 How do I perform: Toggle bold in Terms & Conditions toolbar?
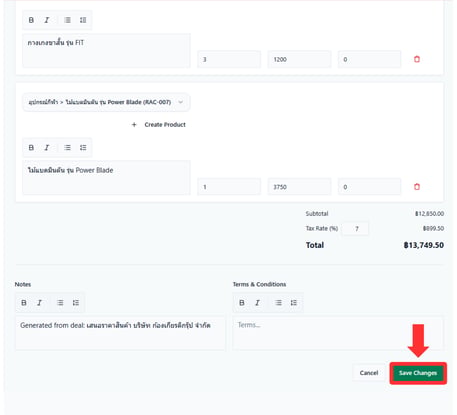pyautogui.click(x=242, y=303)
